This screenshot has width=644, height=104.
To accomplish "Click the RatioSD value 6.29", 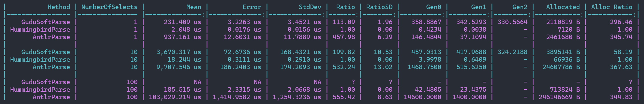I will (x=385, y=37).
